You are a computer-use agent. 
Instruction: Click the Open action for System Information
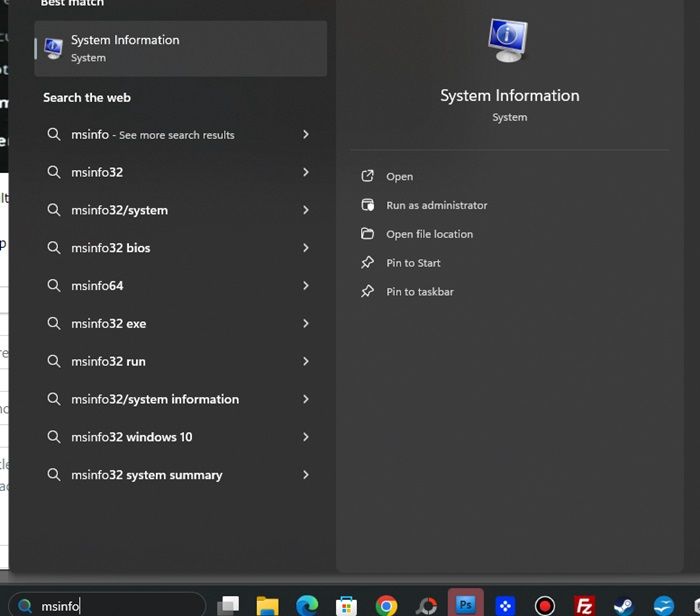399,177
